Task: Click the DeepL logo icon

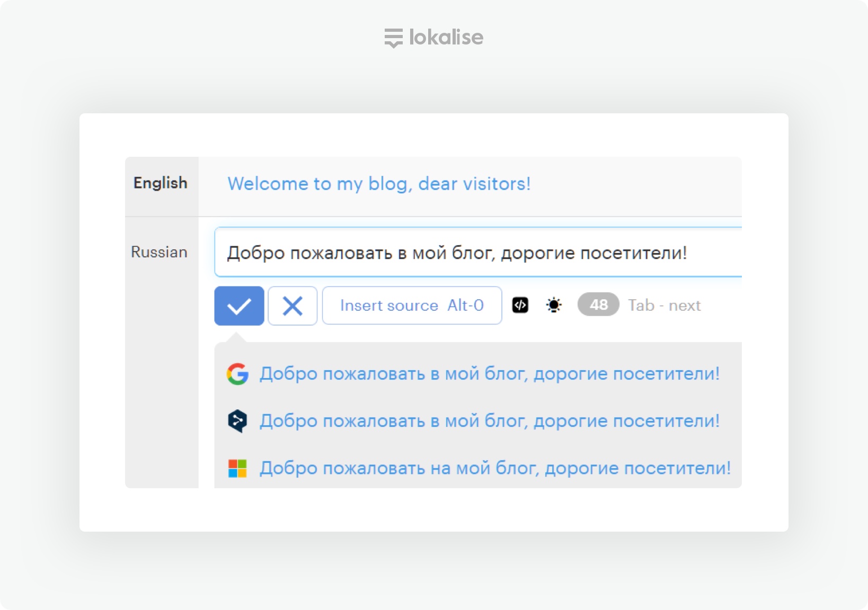Action: tap(237, 421)
